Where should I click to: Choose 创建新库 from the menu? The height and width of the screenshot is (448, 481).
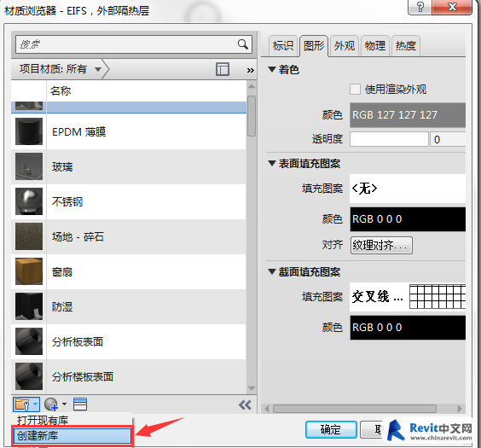point(72,435)
